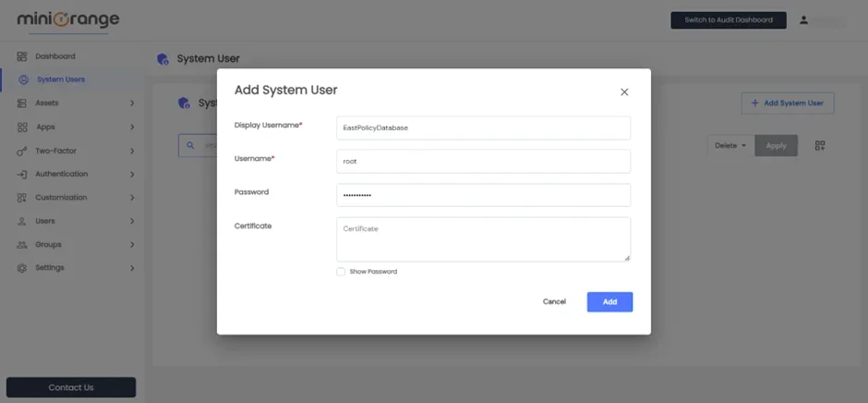Focus the Certificate text area
This screenshot has height=403, width=868.
click(x=483, y=239)
